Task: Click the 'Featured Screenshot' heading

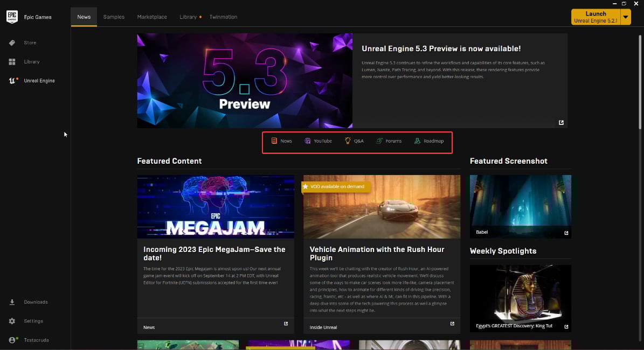Action: coord(509,161)
